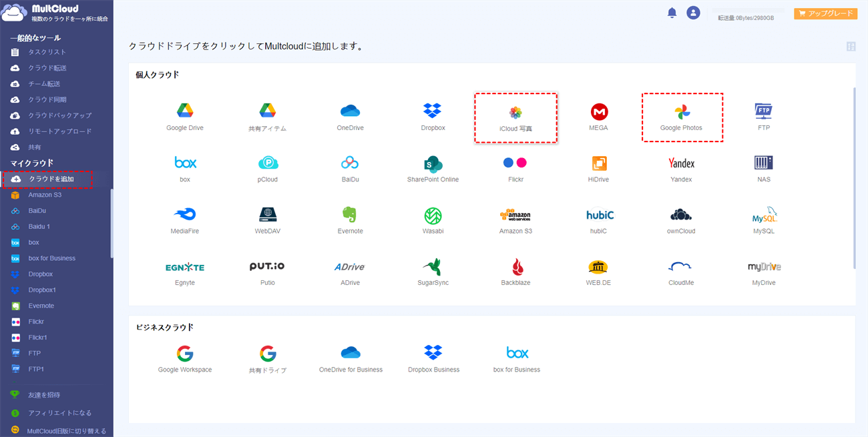This screenshot has width=868, height=437.
Task: Click the Amazon S3 icon in the grid
Action: [x=515, y=220]
